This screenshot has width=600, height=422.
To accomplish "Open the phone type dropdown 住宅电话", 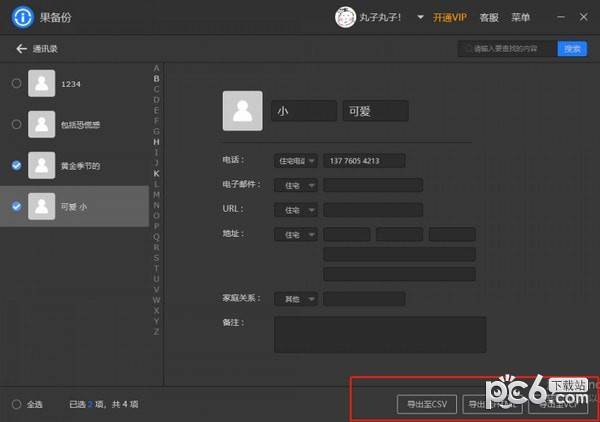I will 296,161.
